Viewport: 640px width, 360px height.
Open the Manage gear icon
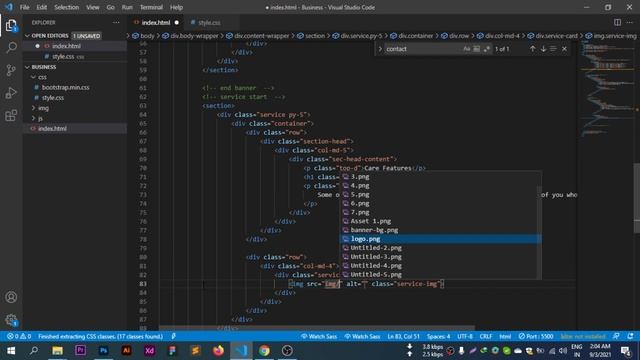pos(11,320)
